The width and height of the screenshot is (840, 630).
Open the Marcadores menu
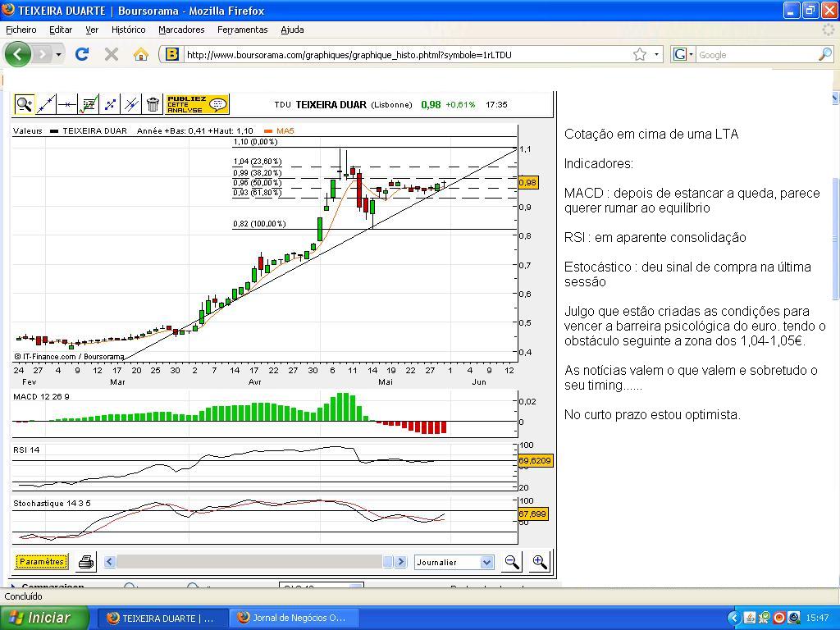[181, 30]
